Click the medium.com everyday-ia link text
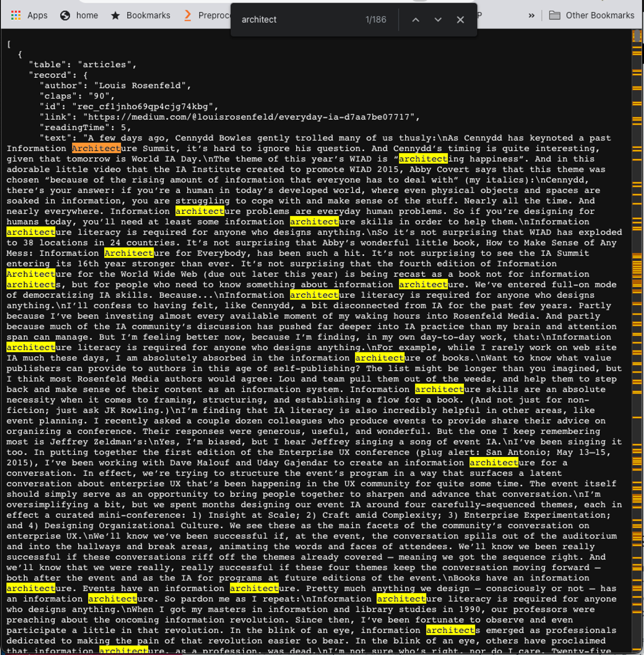This screenshot has height=655, width=644. (x=248, y=117)
